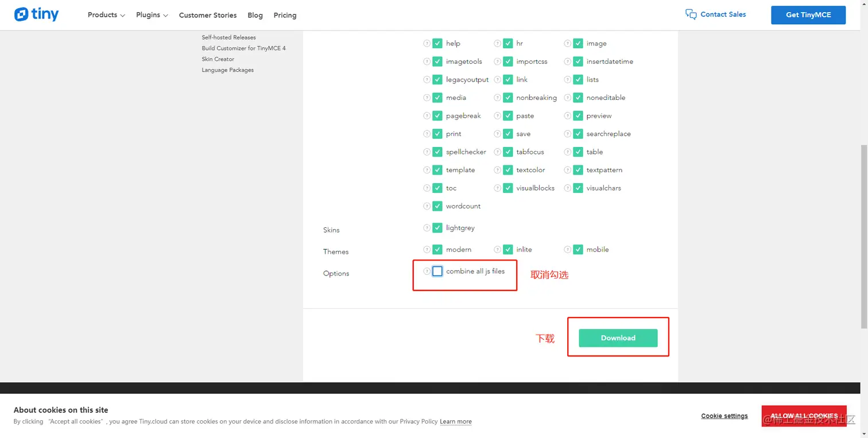Toggle the 'tabfocus' plugin checkbox
The image size is (868, 438).
click(508, 152)
